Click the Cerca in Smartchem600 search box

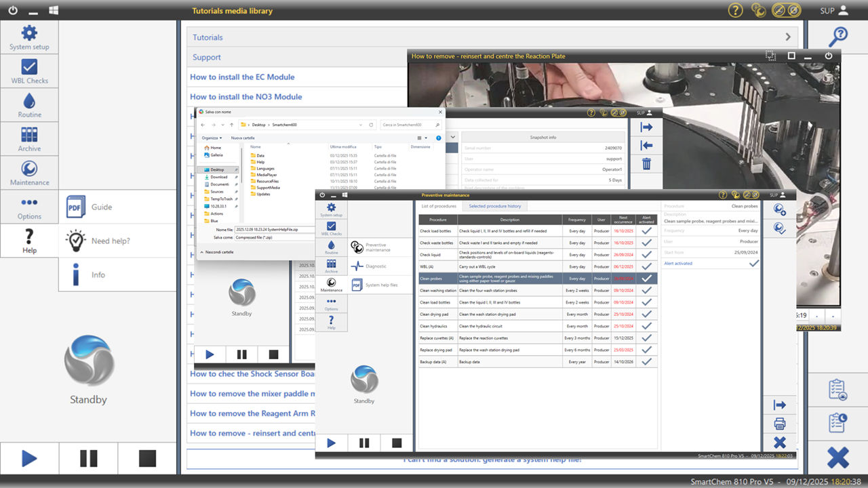[x=411, y=125]
